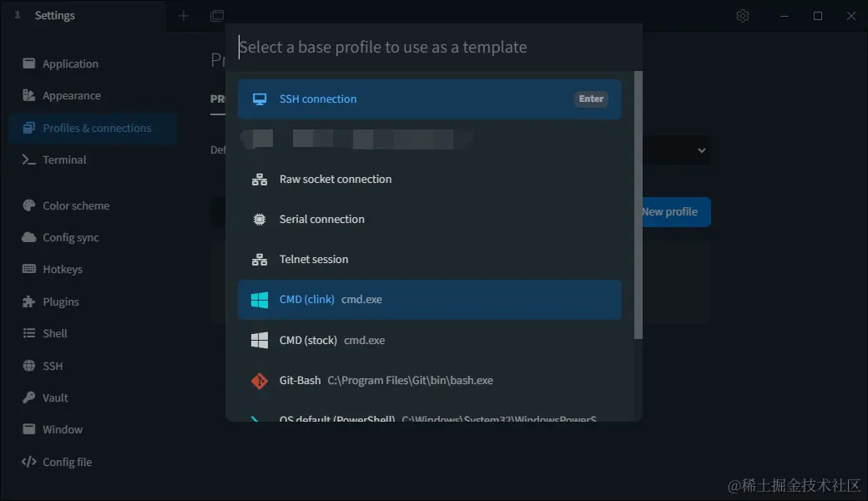
Task: Click the Profiles & connections icon
Action: [x=28, y=128]
